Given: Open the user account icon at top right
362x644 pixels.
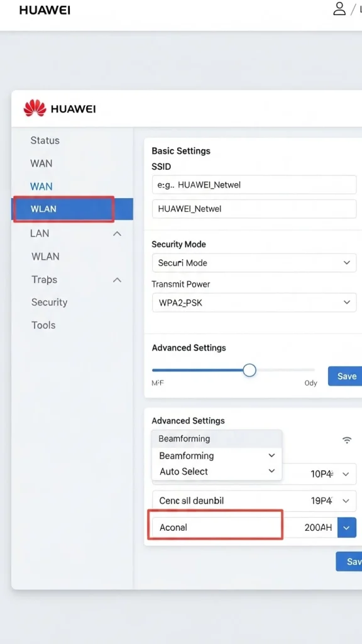Looking at the screenshot, I should (x=339, y=9).
